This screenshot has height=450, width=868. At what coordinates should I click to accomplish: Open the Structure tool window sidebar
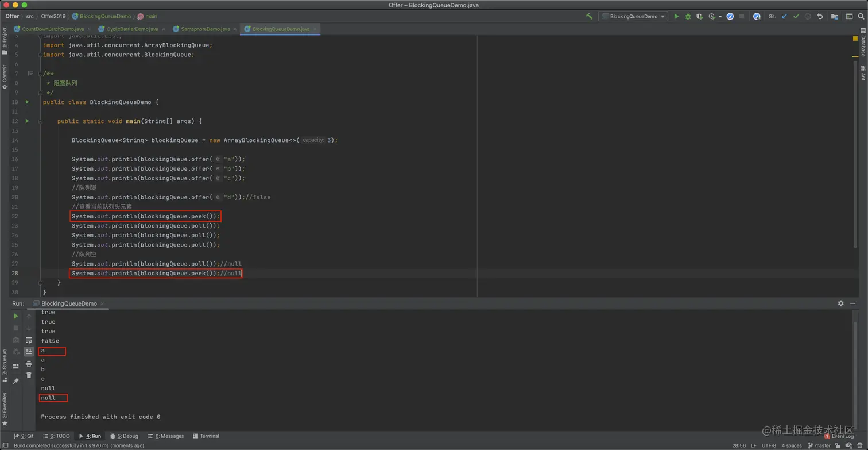point(5,366)
